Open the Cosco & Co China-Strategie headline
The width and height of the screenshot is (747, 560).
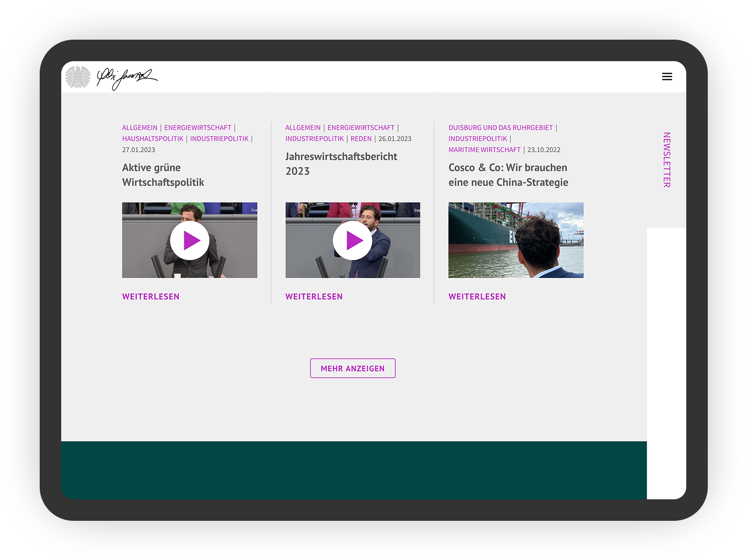coord(508,175)
